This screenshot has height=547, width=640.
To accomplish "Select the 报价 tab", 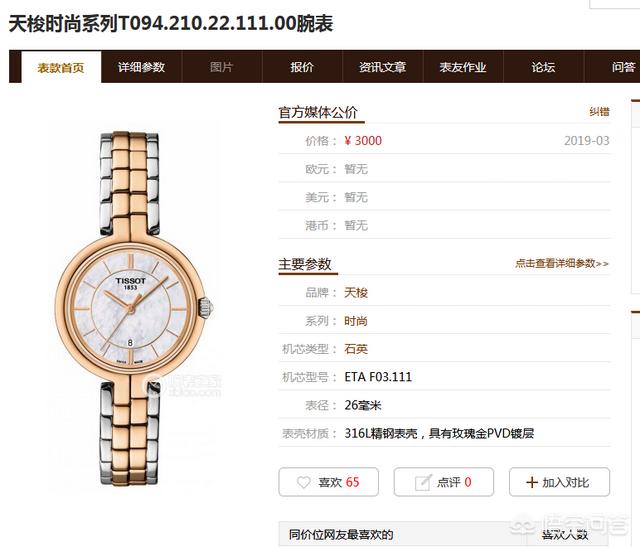I will [302, 67].
